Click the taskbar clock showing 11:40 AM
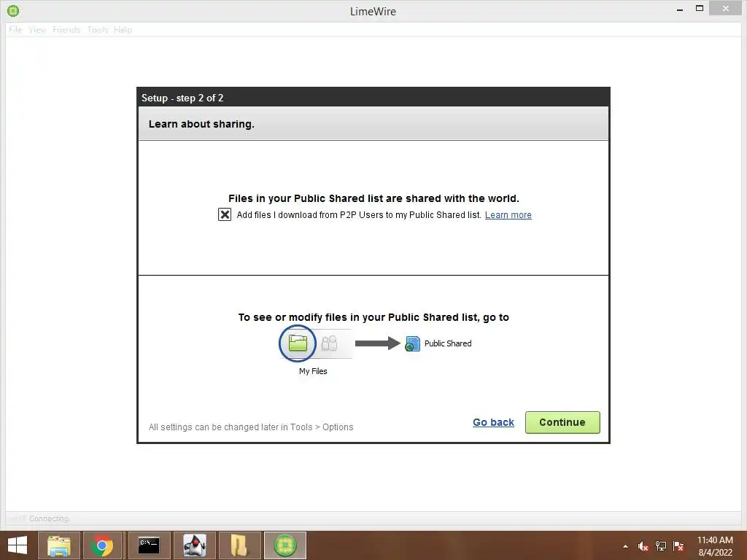 pyautogui.click(x=715, y=546)
